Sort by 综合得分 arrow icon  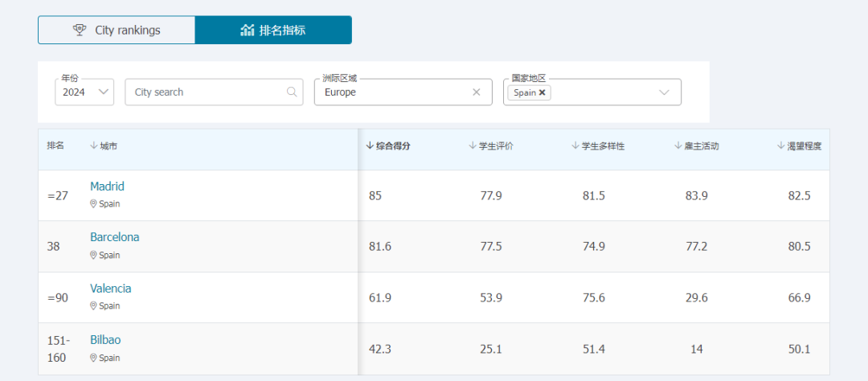370,145
